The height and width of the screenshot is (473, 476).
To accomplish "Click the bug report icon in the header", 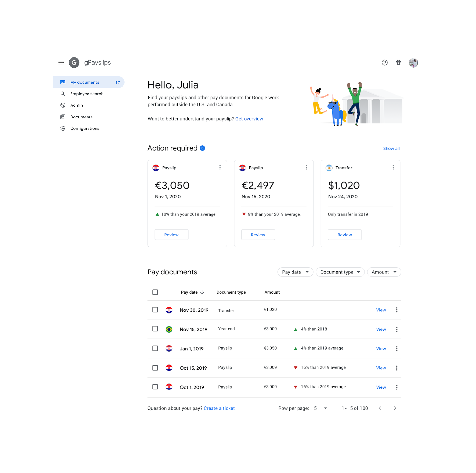I will click(399, 63).
